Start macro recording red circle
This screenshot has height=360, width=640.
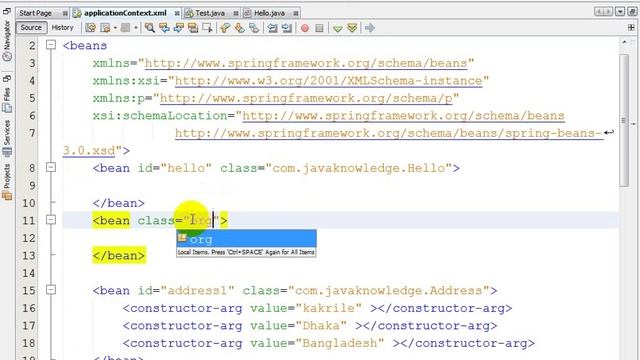tap(305, 28)
